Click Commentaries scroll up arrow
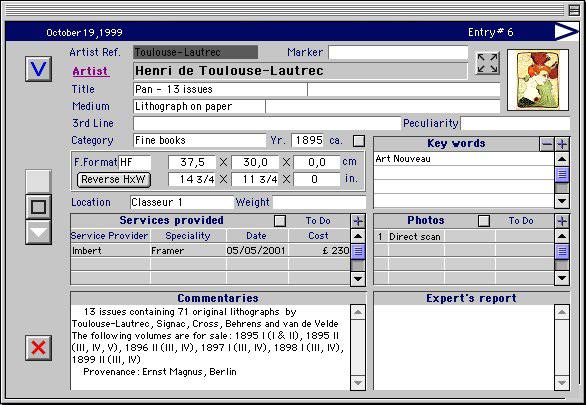 [x=358, y=312]
